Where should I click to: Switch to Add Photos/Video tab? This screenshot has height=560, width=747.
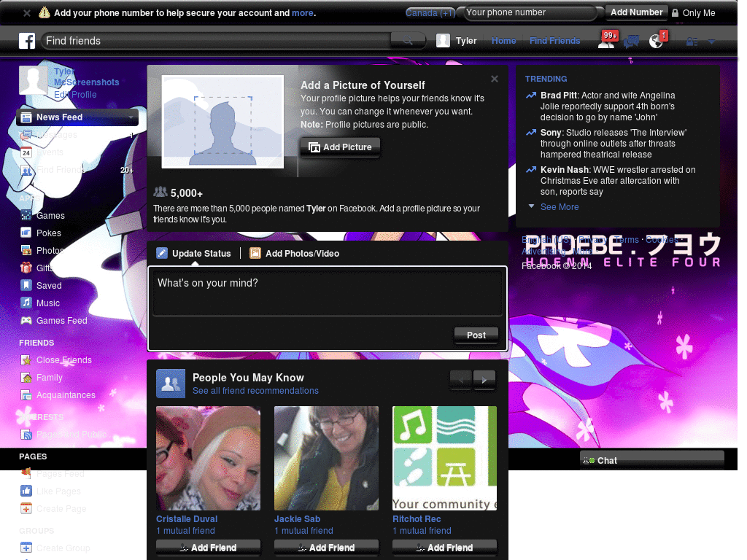coord(295,253)
